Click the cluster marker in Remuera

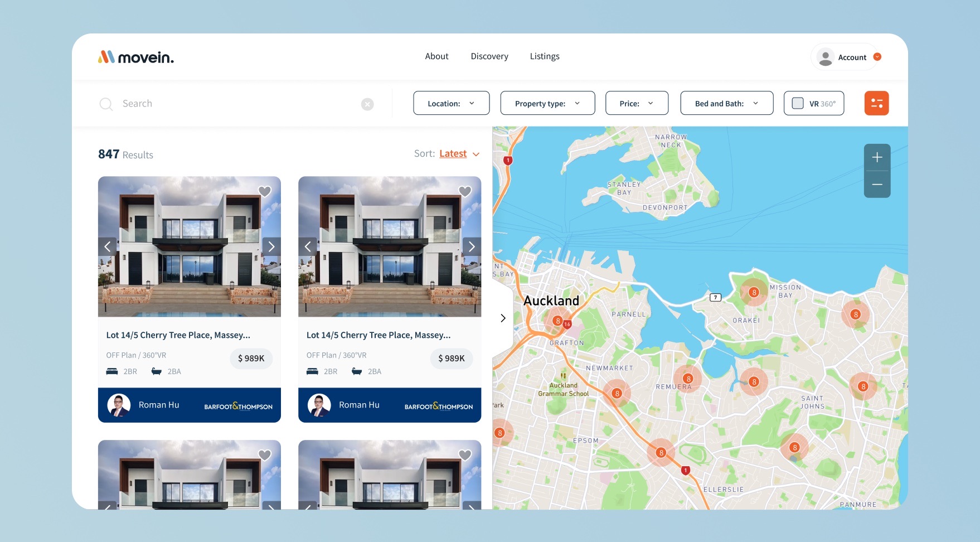(688, 379)
